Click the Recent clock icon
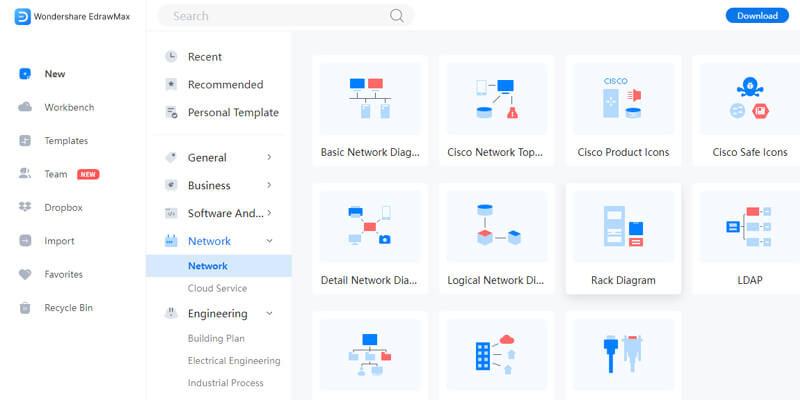The width and height of the screenshot is (800, 400). pos(171,57)
